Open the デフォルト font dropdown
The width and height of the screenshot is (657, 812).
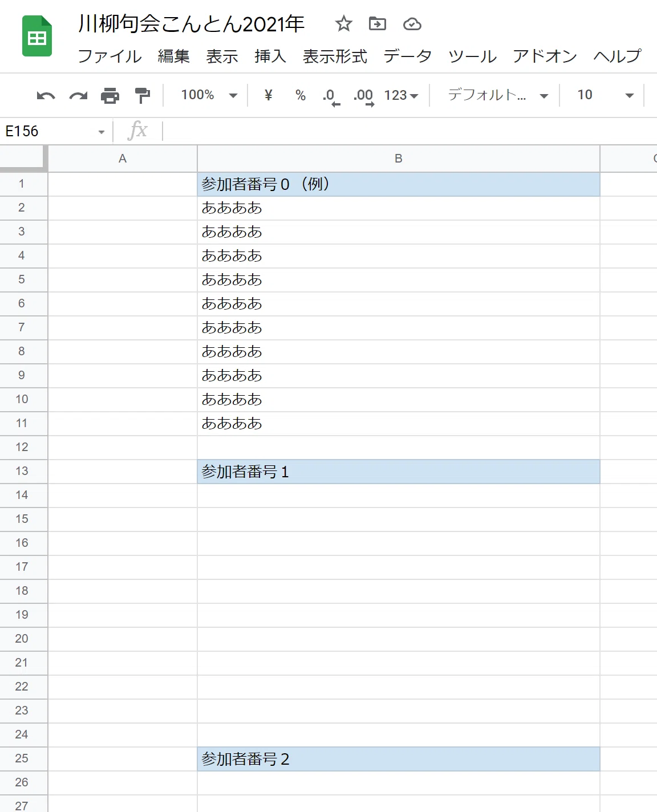(498, 95)
